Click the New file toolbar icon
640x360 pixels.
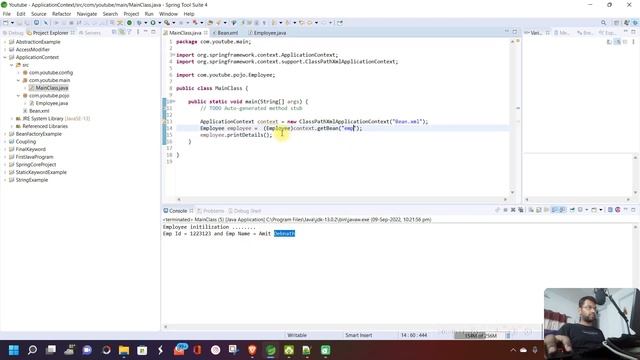click(x=5, y=23)
